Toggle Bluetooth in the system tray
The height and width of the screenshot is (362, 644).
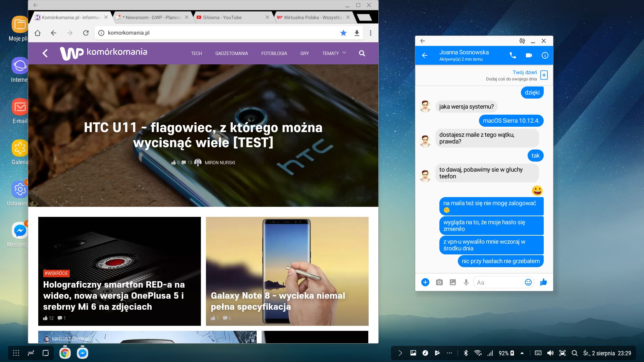click(466, 353)
